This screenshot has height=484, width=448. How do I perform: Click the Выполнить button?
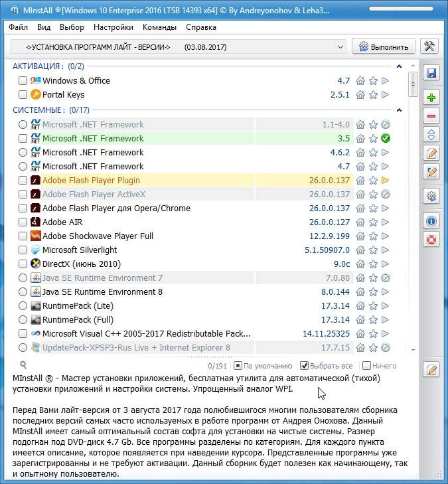384,47
